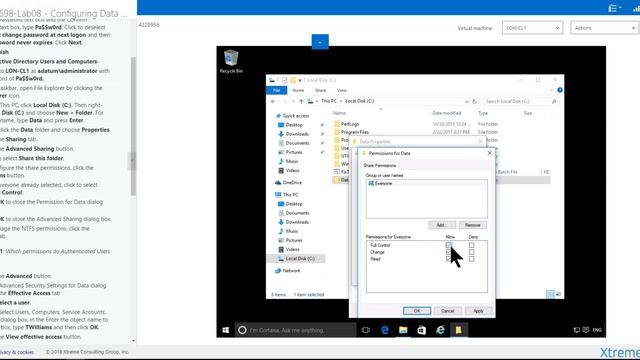Open the File tab in Explorer
The image size is (640, 360).
[276, 90]
